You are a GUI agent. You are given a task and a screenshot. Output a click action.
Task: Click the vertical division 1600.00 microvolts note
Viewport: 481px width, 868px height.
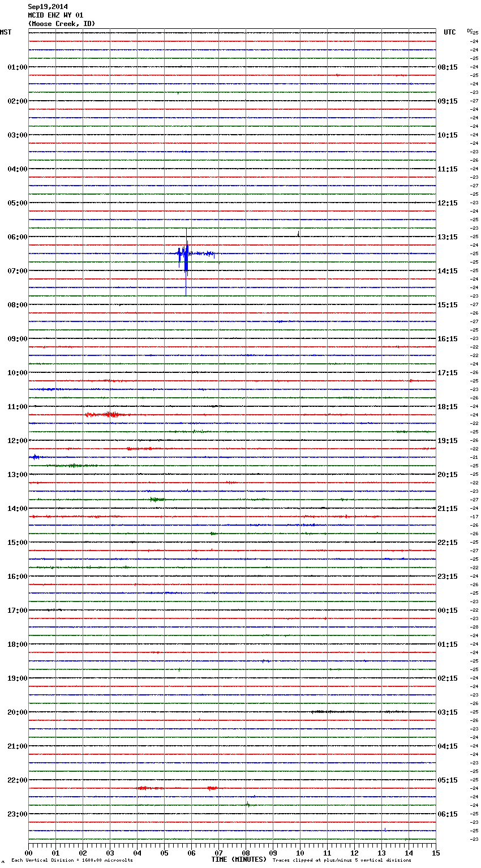click(x=72, y=861)
